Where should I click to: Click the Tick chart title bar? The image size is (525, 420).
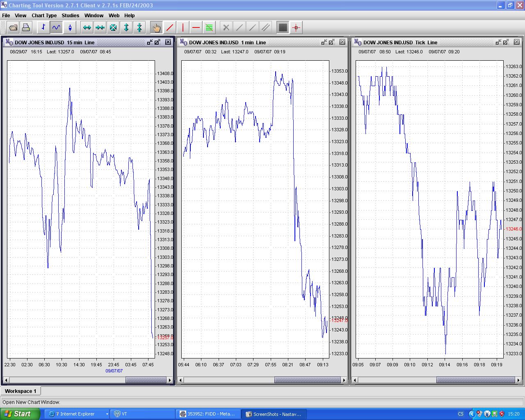click(x=437, y=42)
